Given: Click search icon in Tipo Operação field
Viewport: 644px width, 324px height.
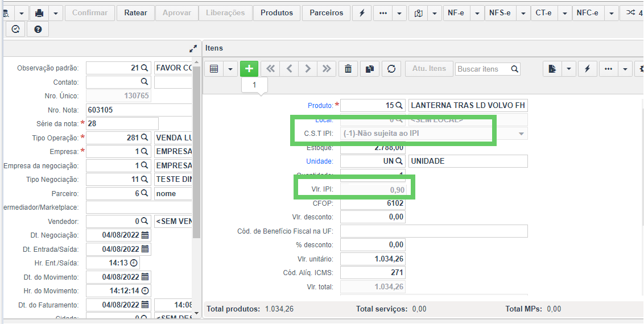Looking at the screenshot, I should point(144,138).
